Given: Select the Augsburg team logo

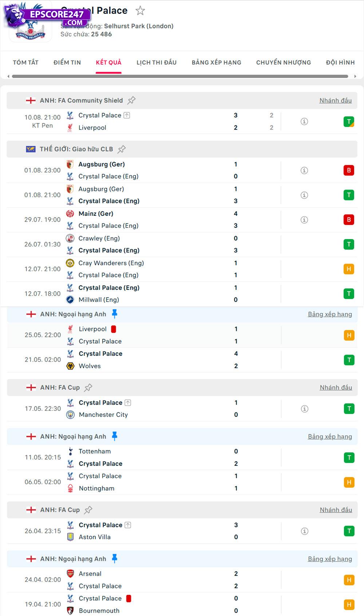Looking at the screenshot, I should click(71, 164).
